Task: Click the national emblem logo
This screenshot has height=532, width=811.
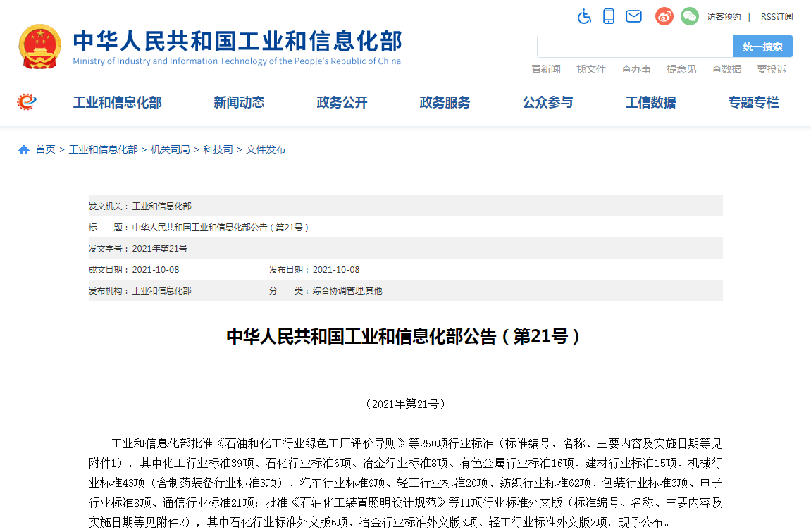Action: point(40,46)
